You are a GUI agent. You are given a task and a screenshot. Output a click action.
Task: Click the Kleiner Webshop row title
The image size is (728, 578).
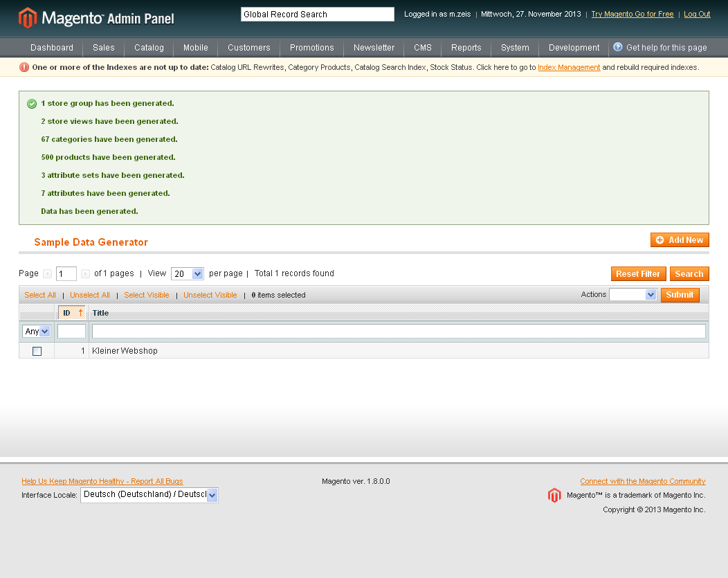(x=125, y=351)
